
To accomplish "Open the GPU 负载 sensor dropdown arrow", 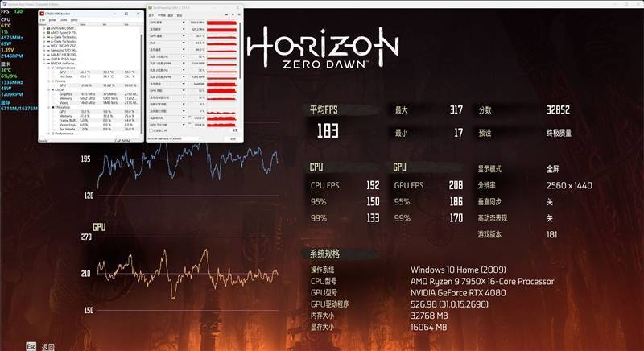I will [x=184, y=91].
